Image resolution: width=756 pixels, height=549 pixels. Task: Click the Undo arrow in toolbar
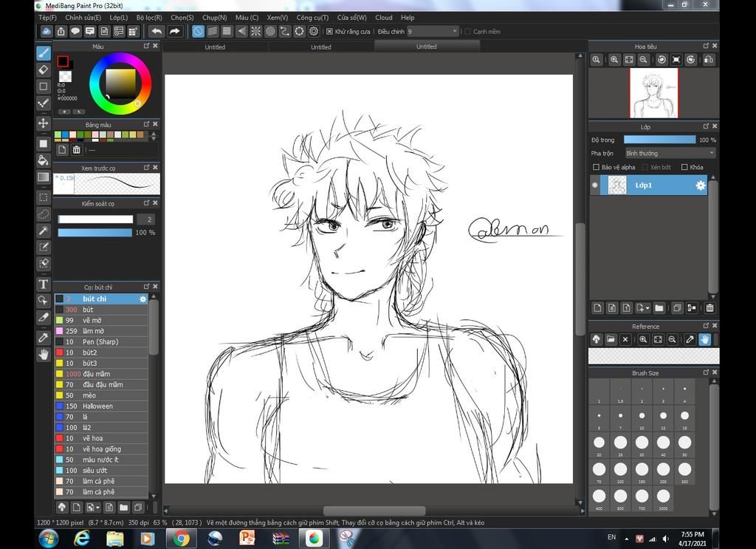pyautogui.click(x=157, y=31)
